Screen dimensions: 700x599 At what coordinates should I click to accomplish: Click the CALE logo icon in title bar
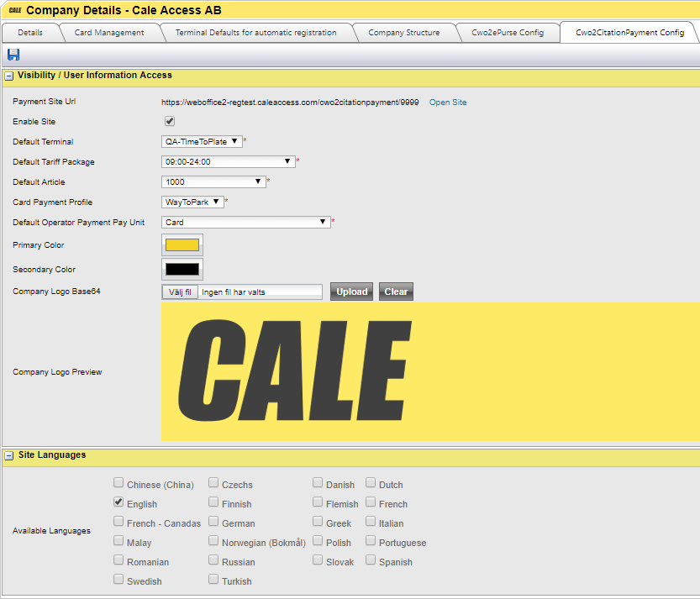[x=15, y=10]
